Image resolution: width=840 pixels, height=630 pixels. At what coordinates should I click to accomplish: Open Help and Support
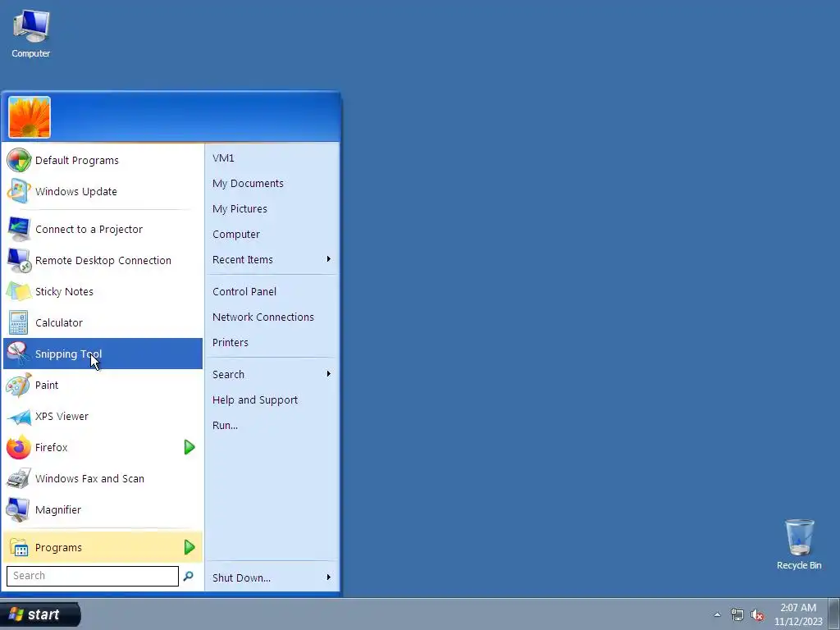[255, 400]
